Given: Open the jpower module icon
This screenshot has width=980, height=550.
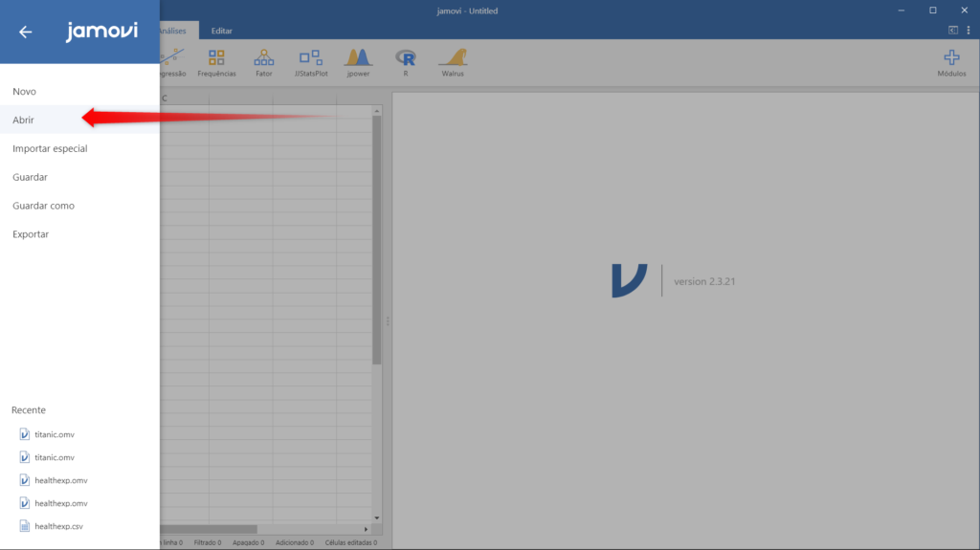Looking at the screenshot, I should point(358,63).
